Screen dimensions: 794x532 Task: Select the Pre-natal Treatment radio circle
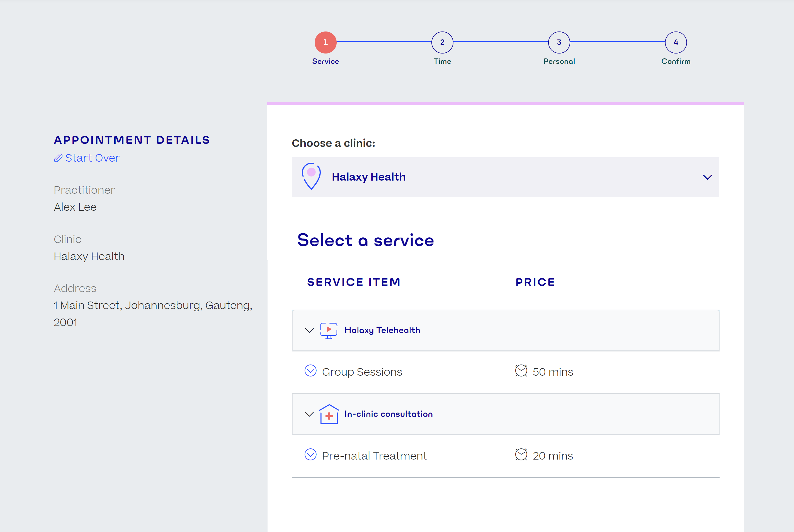pos(310,455)
